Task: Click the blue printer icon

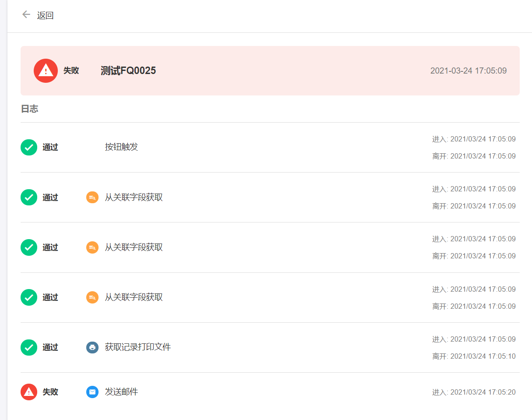Action: pos(92,347)
